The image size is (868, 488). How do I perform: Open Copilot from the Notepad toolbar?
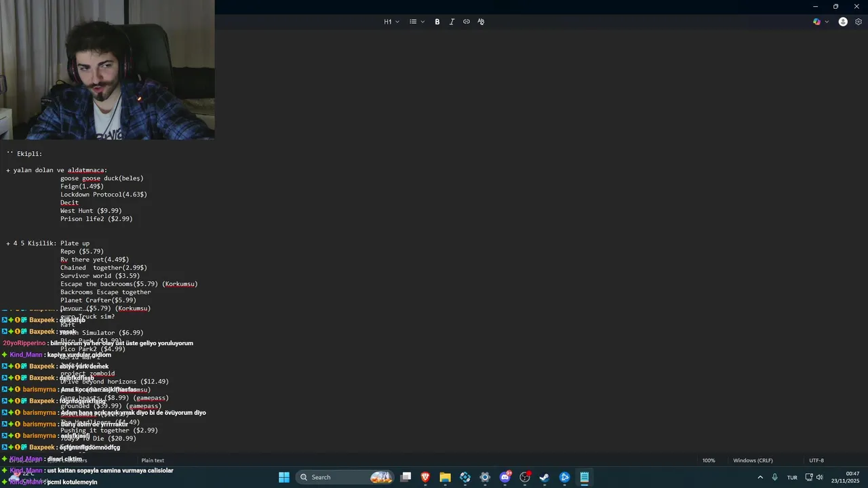(817, 22)
